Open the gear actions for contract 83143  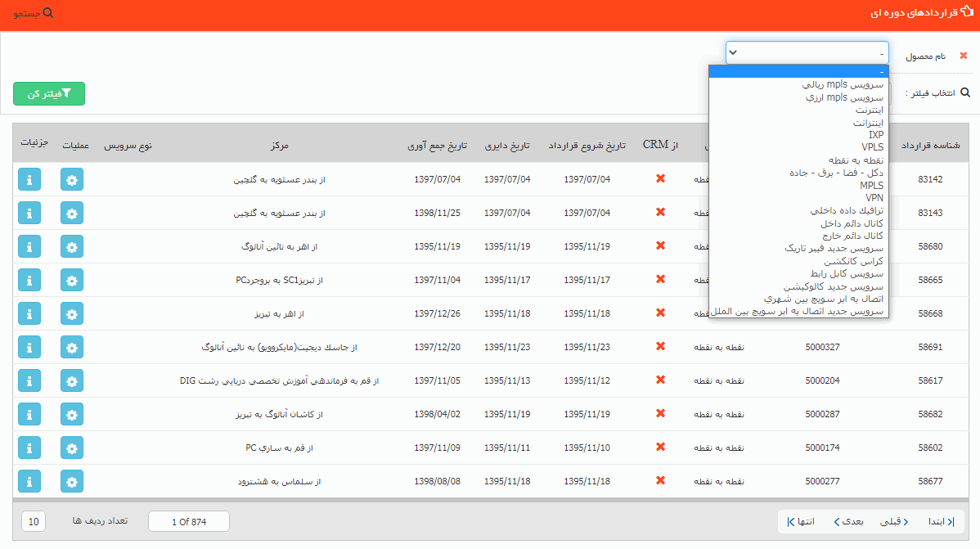coord(72,213)
